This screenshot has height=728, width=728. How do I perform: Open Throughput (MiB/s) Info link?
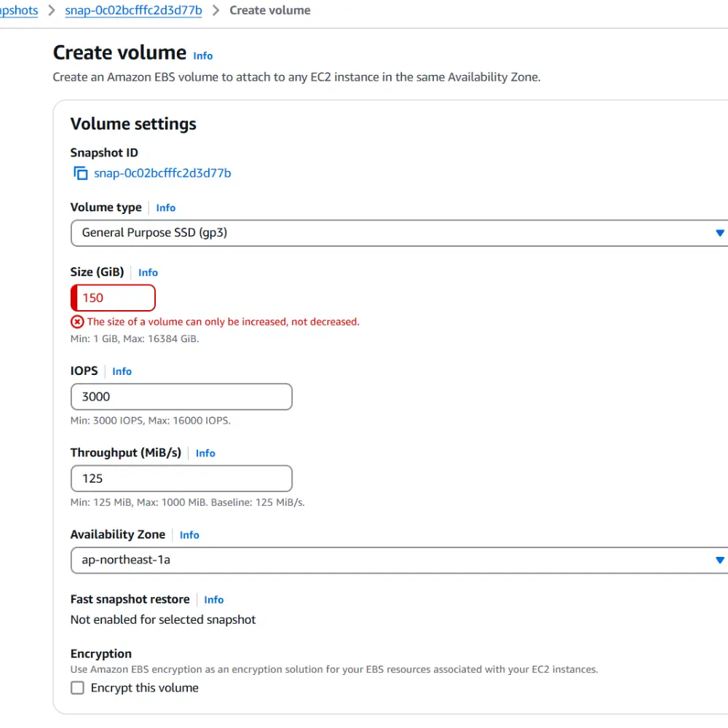pyautogui.click(x=205, y=454)
